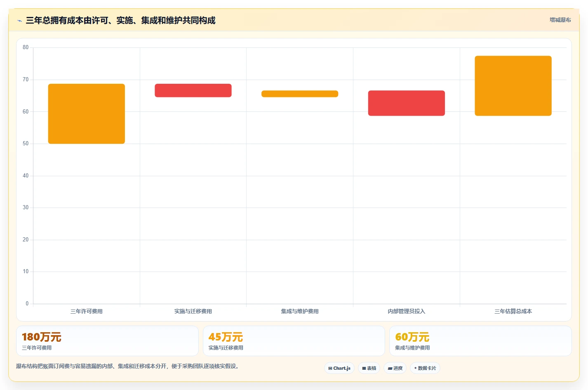Click the 增减瀑布 badge in the header

pyautogui.click(x=560, y=20)
